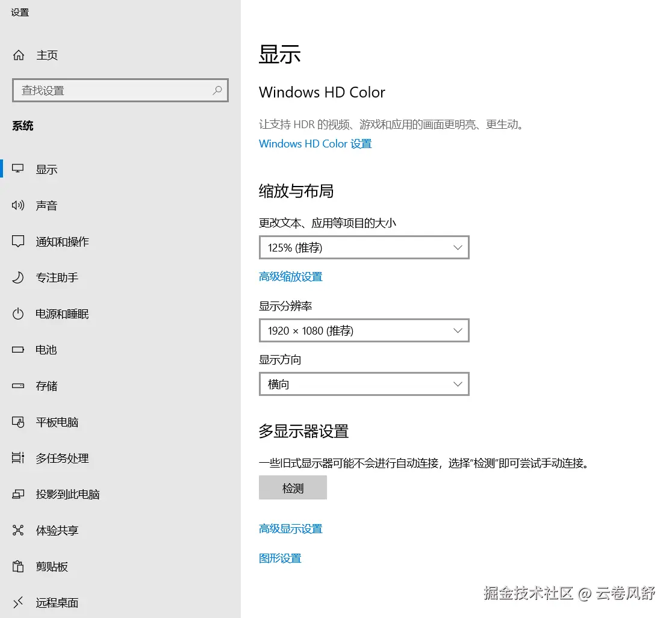Click the moon icon for 专注助手
Image resolution: width=672 pixels, height=618 pixels.
[x=18, y=277]
